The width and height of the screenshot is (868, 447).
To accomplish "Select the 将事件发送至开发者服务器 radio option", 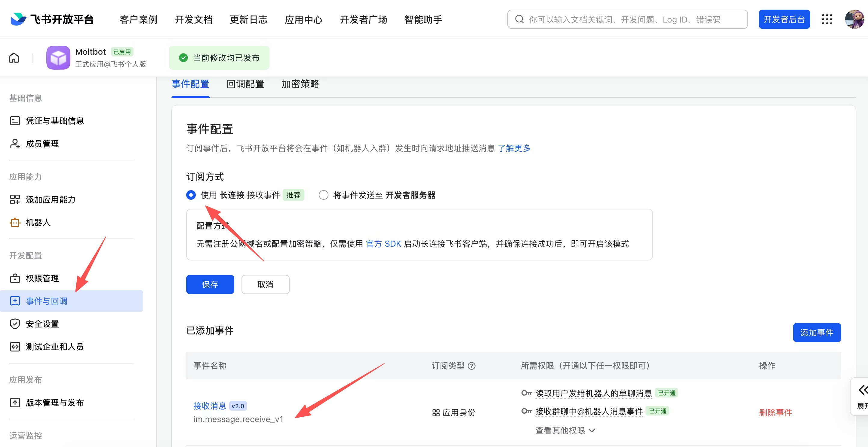I will (x=323, y=195).
